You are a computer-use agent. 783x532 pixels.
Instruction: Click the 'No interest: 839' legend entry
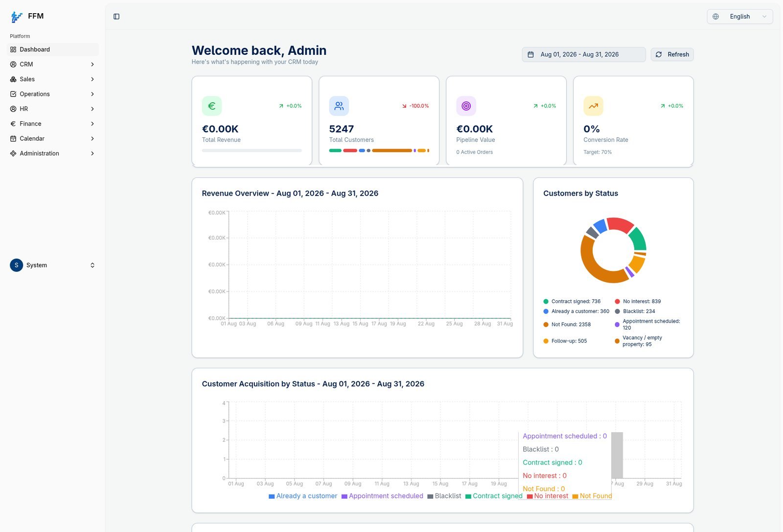pyautogui.click(x=638, y=302)
